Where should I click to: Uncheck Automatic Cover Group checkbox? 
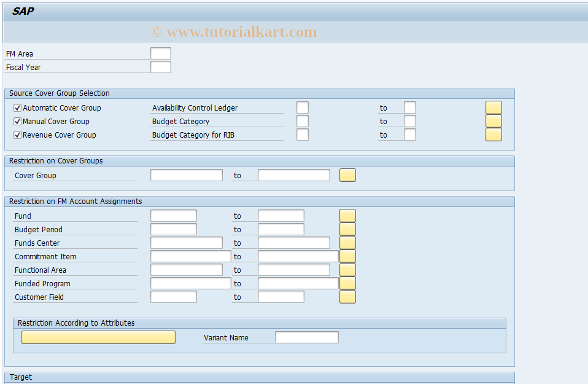17,108
